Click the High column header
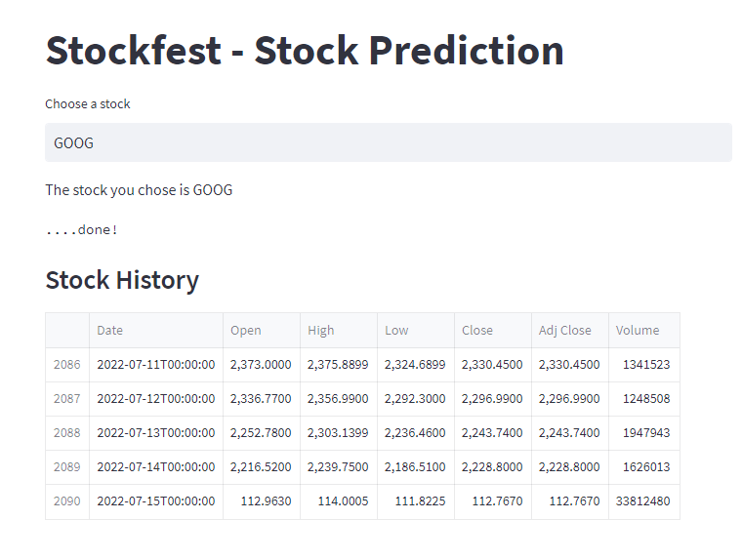The width and height of the screenshot is (742, 560). [338, 331]
